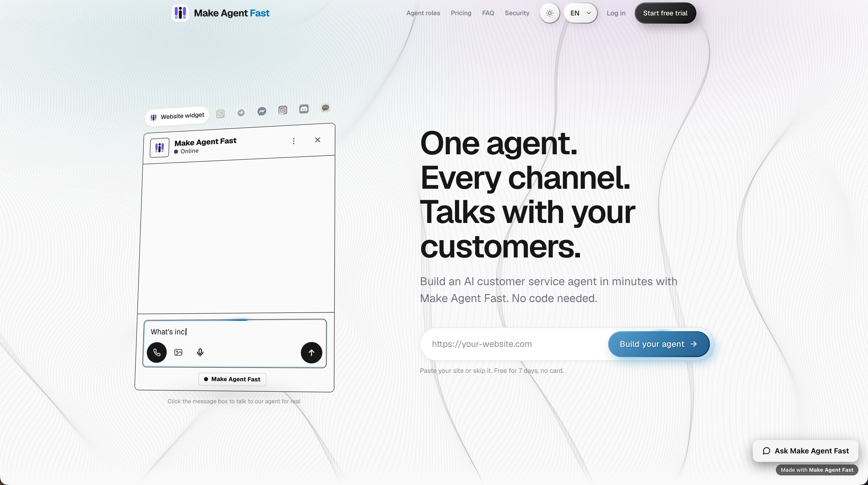Click the Build your agent button
Image resolution: width=868 pixels, height=485 pixels.
[x=659, y=344]
